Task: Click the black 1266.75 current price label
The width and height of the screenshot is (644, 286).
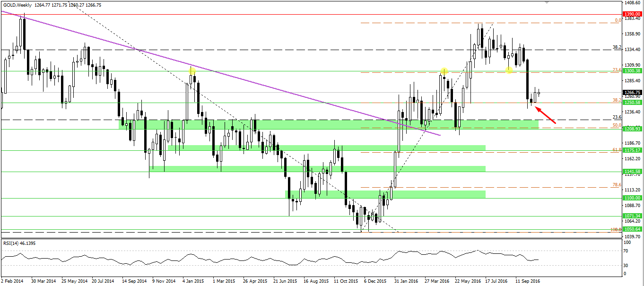Action: pyautogui.click(x=632, y=93)
